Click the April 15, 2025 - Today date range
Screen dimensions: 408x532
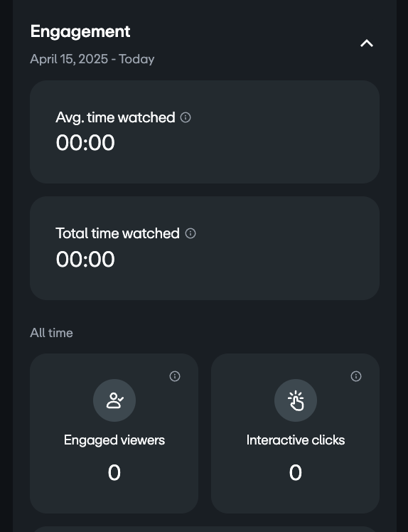[x=92, y=59]
